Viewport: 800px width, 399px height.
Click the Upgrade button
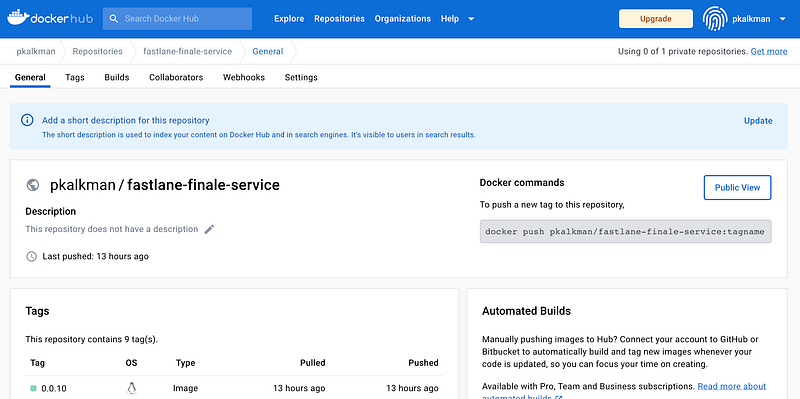656,19
